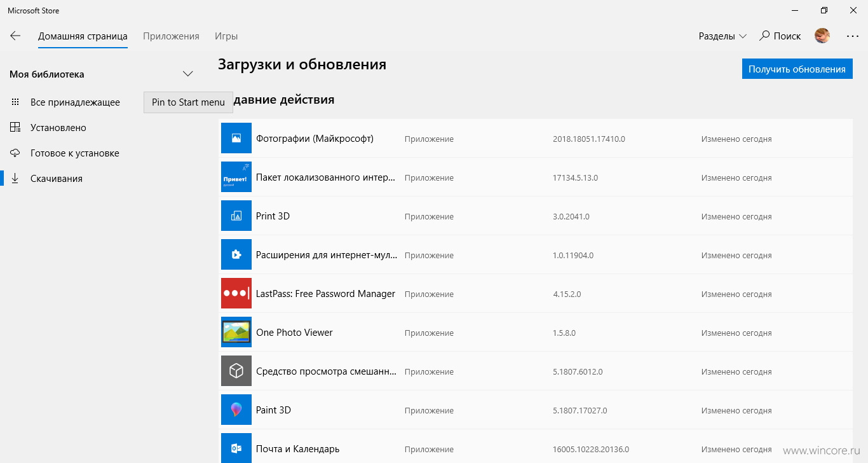Open LastPass: Free Password Manager entry
Viewport: 868px width, 463px height.
[x=325, y=294]
